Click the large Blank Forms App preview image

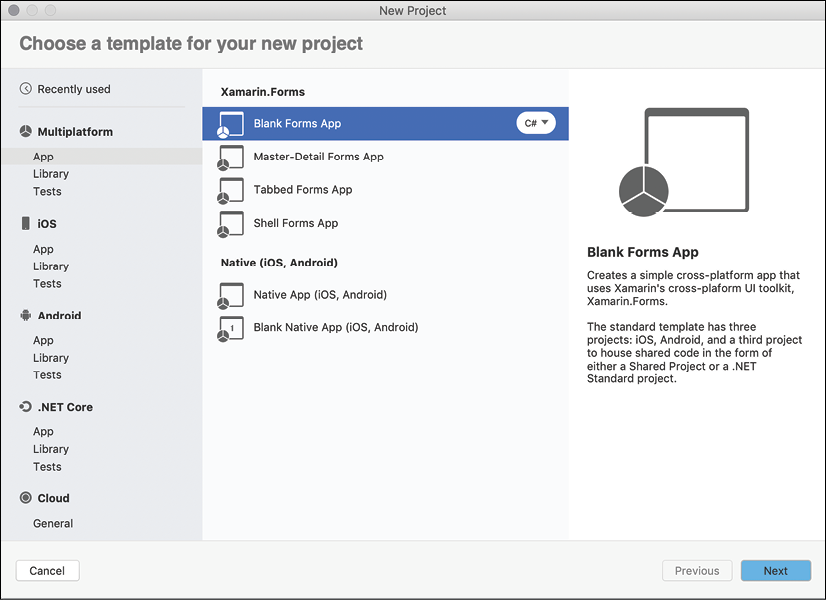682,162
